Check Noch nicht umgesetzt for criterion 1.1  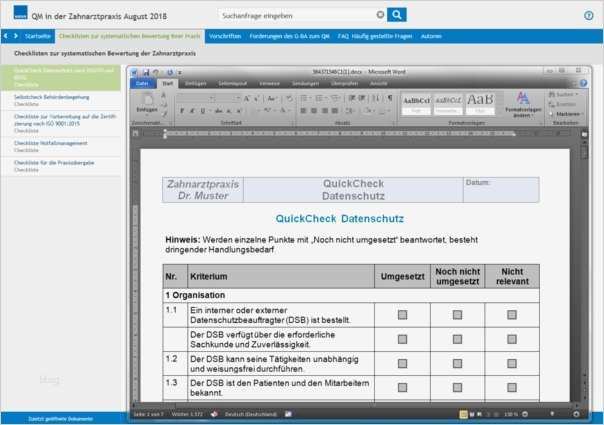[x=457, y=315]
